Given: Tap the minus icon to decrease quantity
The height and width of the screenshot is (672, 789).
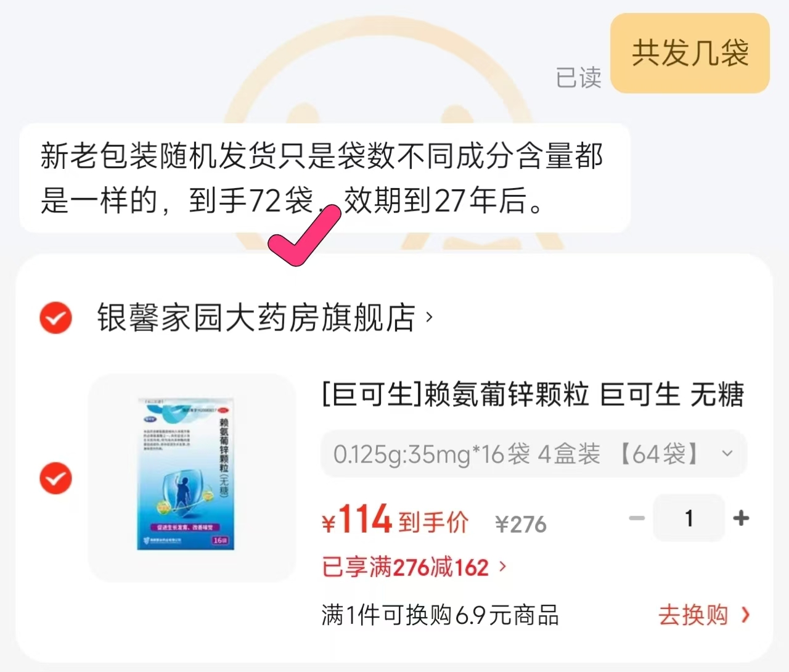Looking at the screenshot, I should (x=637, y=518).
